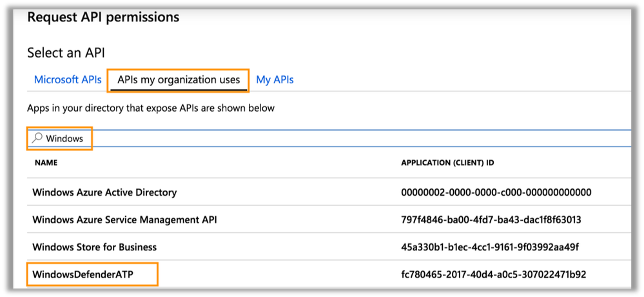
Task: Click the client ID starting with 797f4846
Action: [491, 220]
